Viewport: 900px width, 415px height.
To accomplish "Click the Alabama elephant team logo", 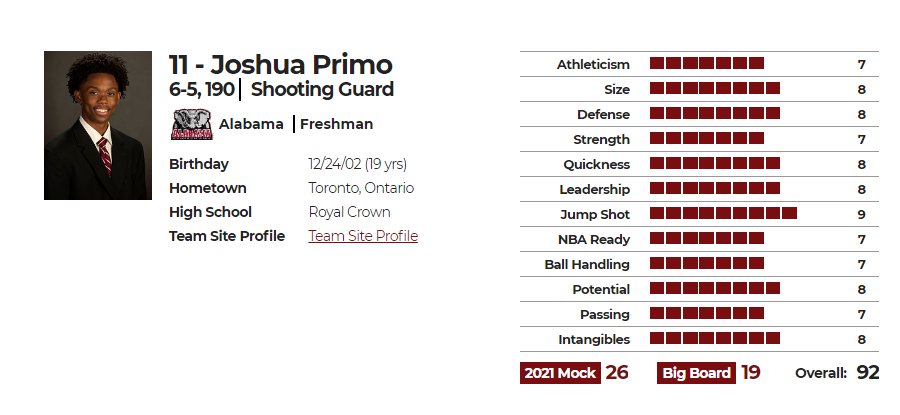I will pyautogui.click(x=192, y=125).
